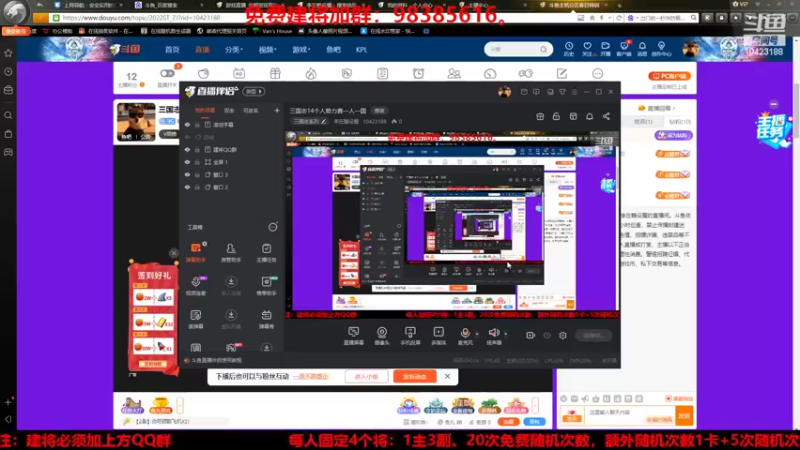Select the 鱼吧 nav item
Screen dimensions: 800x450
click(333, 49)
